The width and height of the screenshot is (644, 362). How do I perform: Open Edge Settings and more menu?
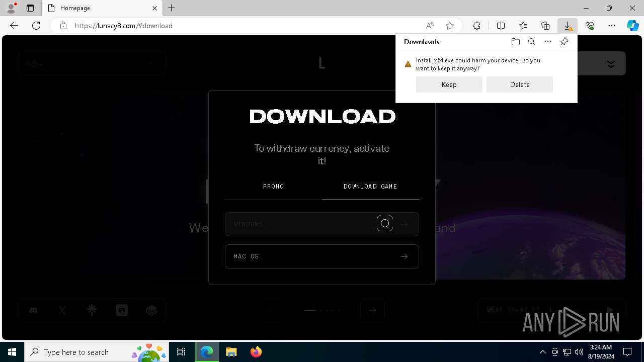(612, 26)
